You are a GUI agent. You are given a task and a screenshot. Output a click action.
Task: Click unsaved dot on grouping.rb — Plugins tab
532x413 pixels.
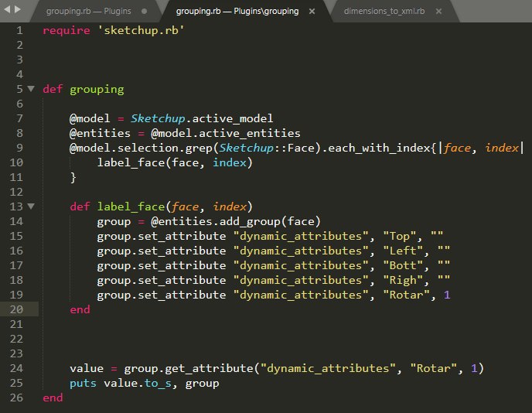(144, 11)
